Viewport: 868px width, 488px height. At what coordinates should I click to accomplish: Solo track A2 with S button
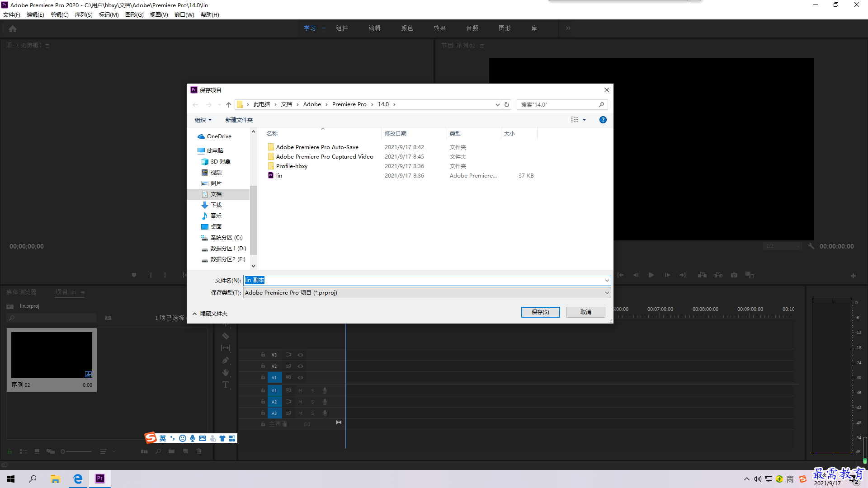click(x=312, y=402)
